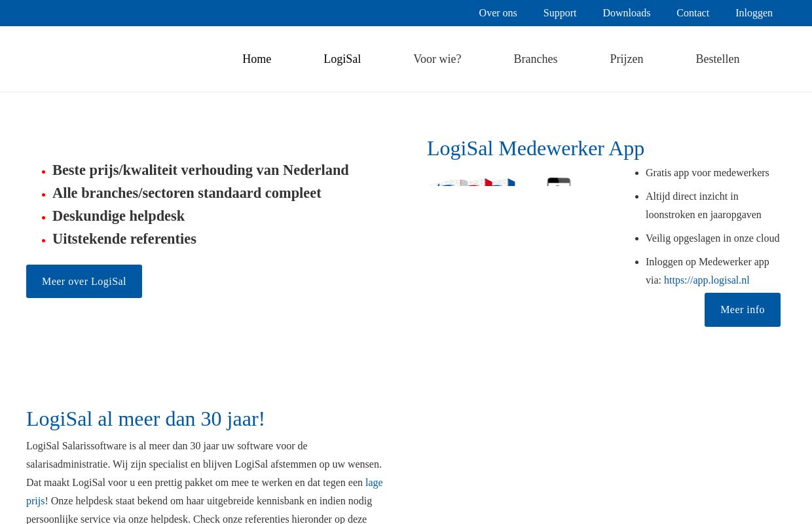Viewport: 812px width, 524px height.
Task: Go to the Support page
Action: pos(560,13)
